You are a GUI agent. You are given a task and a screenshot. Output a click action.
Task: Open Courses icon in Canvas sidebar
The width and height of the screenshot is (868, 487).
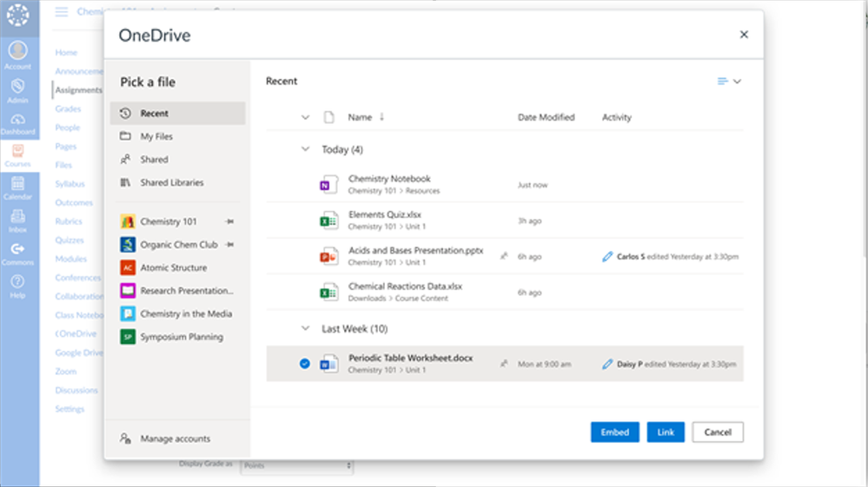[17, 151]
